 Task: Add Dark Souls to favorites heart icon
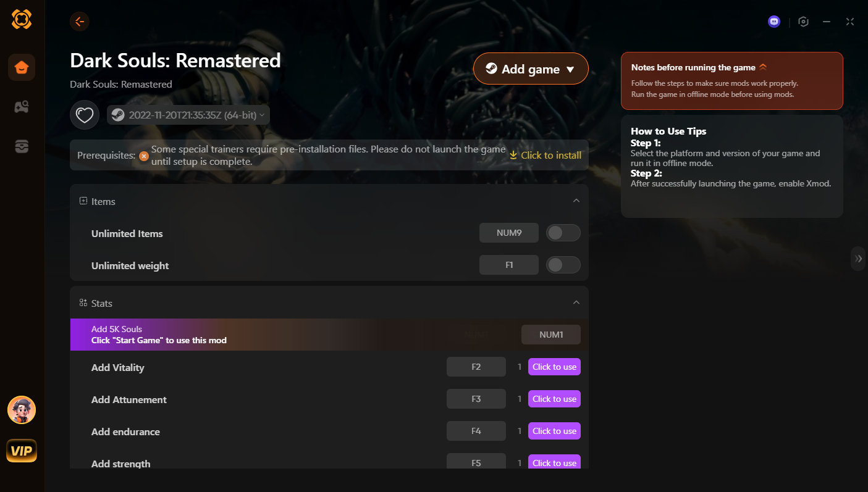[x=85, y=115]
